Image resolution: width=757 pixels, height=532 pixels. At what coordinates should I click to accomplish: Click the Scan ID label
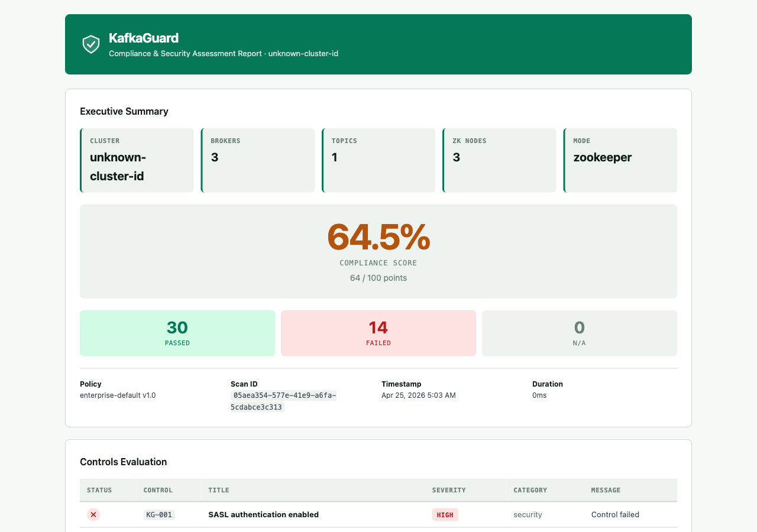coord(244,384)
